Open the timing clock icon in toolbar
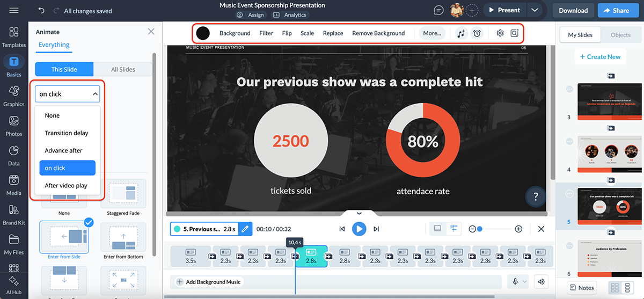The height and width of the screenshot is (299, 644). [x=477, y=33]
